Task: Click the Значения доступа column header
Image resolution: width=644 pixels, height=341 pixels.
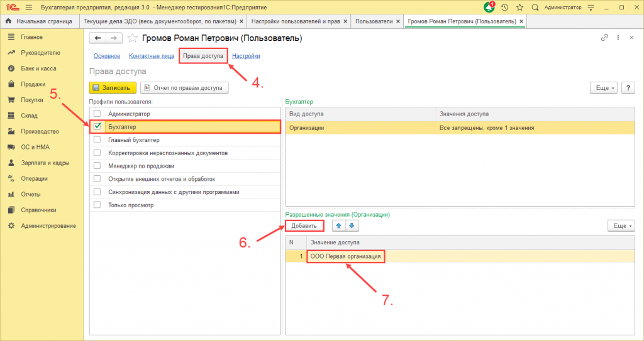Action: [535, 114]
